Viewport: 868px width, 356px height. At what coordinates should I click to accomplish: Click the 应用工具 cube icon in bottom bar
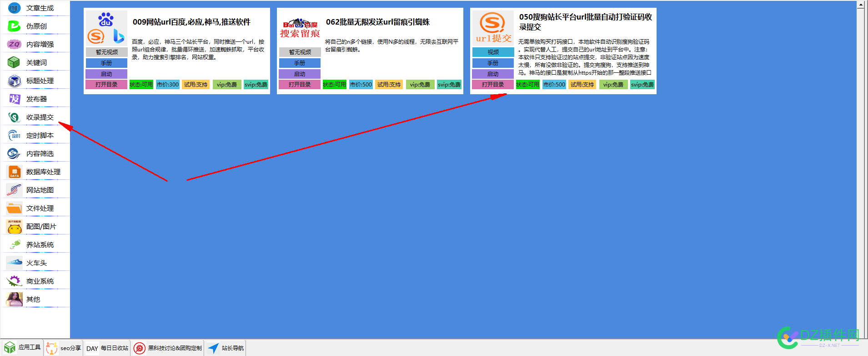[x=10, y=348]
